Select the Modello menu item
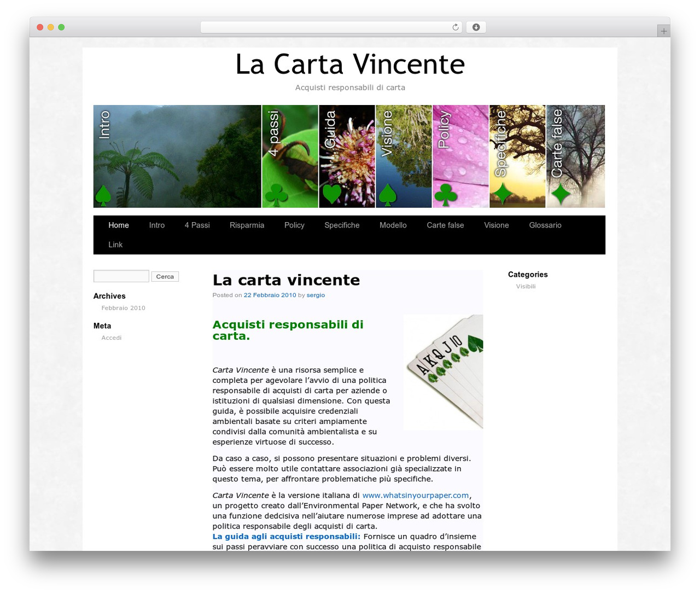700x593 pixels. [393, 225]
